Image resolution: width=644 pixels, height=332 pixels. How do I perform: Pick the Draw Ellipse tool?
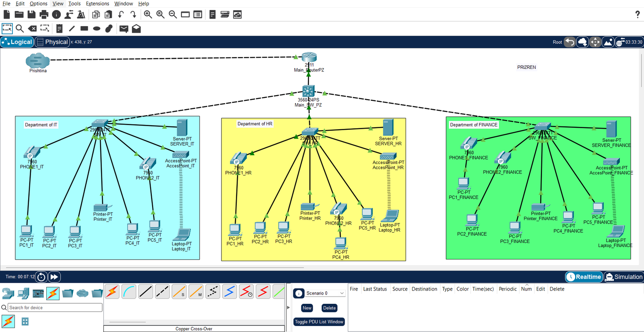pyautogui.click(x=97, y=29)
